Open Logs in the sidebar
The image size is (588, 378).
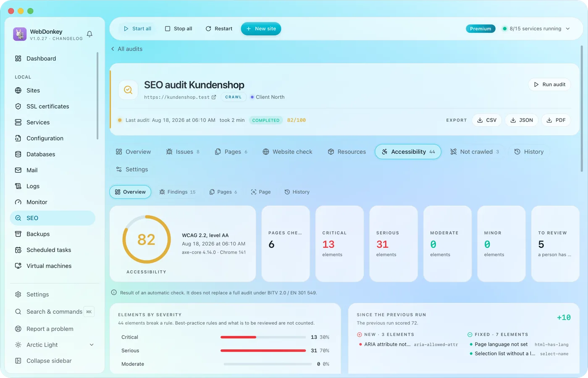52,186
